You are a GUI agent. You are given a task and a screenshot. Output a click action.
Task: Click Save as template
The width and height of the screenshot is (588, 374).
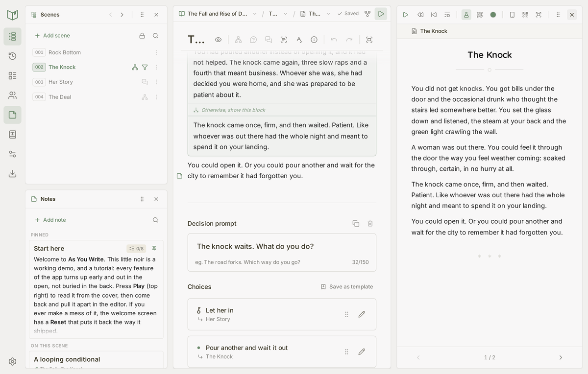click(347, 287)
